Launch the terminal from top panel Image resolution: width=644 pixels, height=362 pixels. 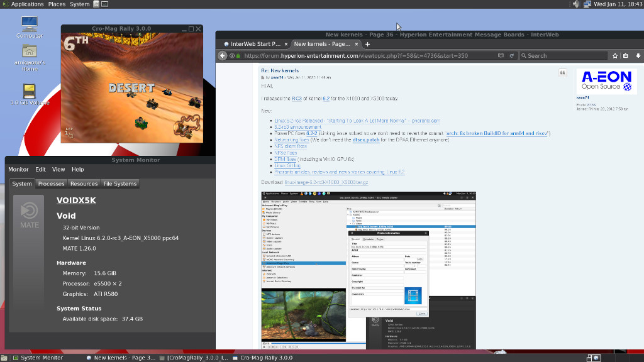pos(105,4)
